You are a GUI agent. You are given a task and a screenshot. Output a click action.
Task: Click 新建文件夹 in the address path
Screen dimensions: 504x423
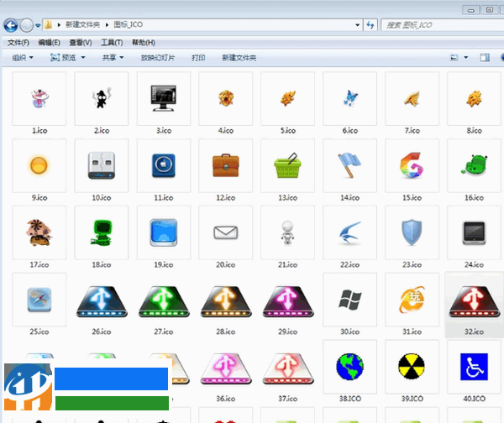(x=83, y=24)
